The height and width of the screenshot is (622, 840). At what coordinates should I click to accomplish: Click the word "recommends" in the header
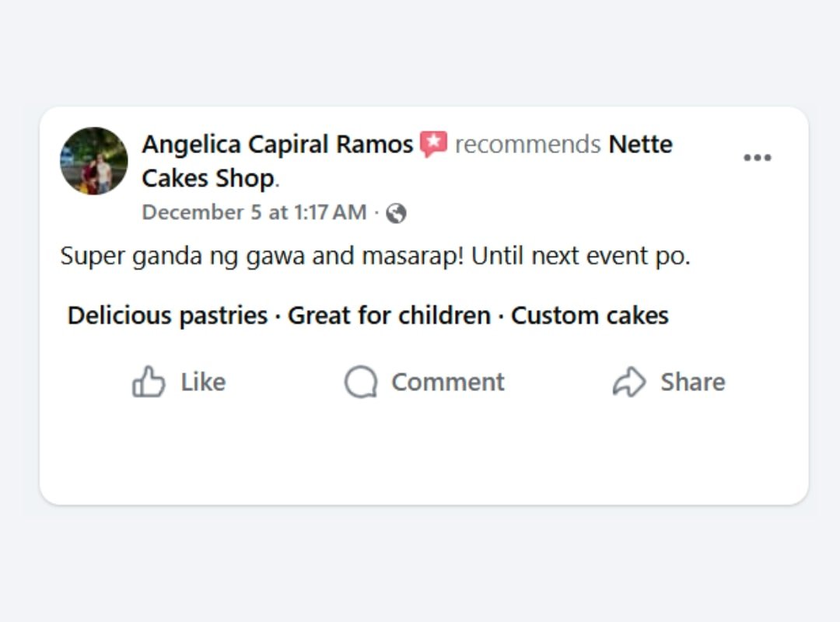pyautogui.click(x=527, y=145)
